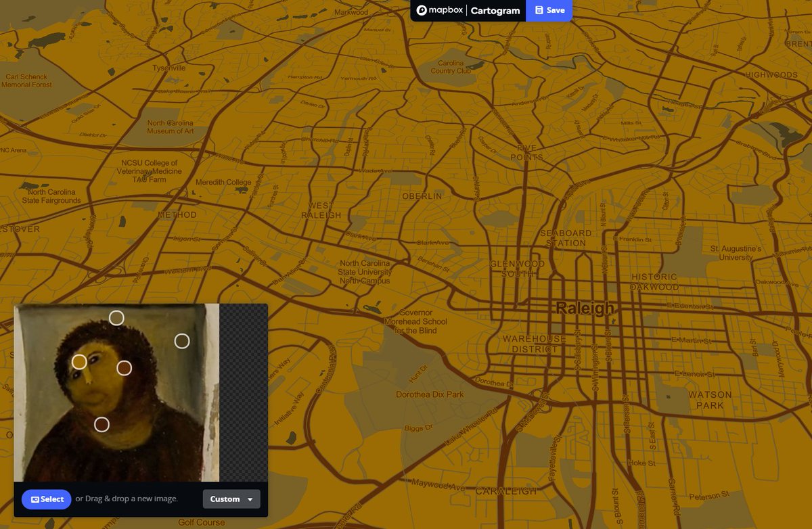
Task: Click the Warehouse District label
Action: click(x=535, y=344)
